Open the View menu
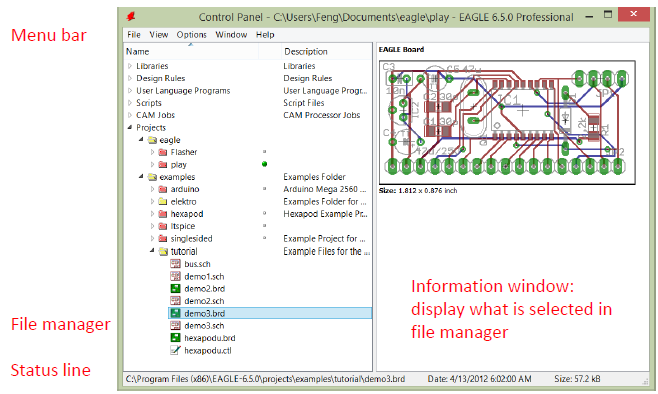This screenshot has height=394, width=658. (x=159, y=35)
